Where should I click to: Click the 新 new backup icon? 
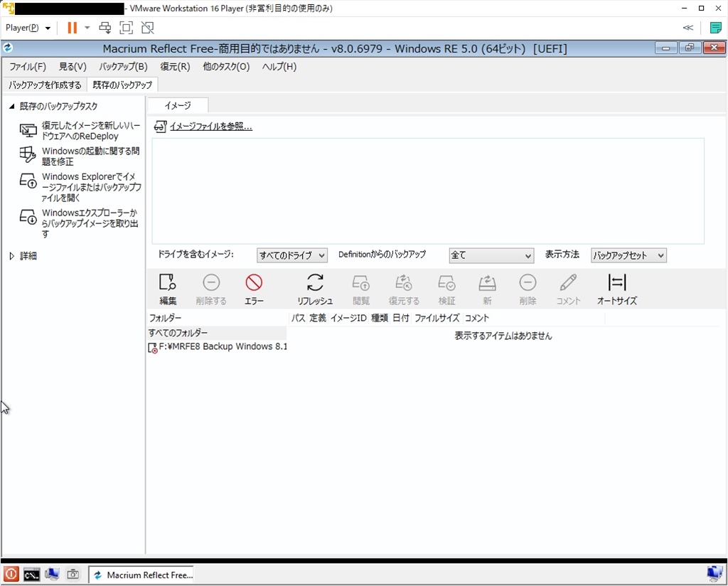(487, 282)
